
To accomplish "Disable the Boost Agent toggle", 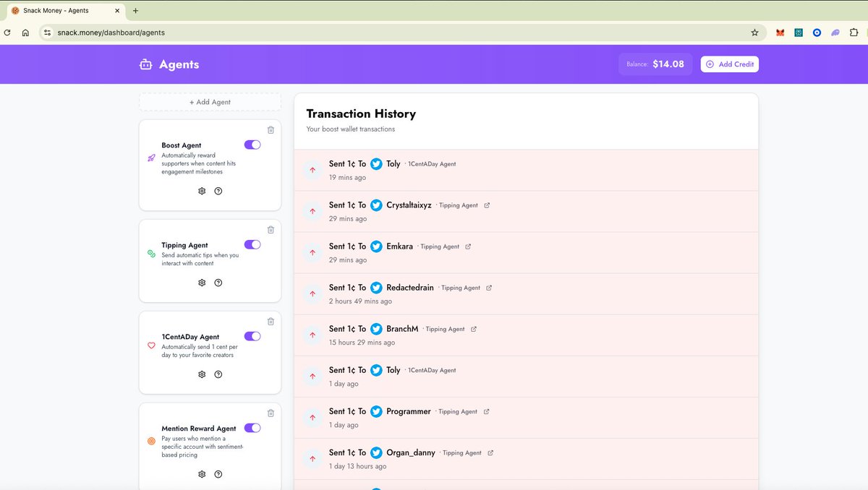I will pyautogui.click(x=252, y=145).
